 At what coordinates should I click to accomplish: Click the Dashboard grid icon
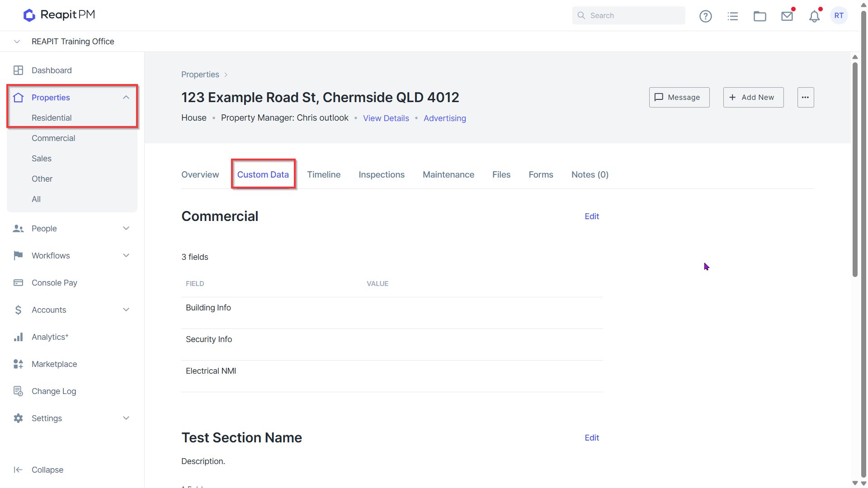[x=18, y=70]
